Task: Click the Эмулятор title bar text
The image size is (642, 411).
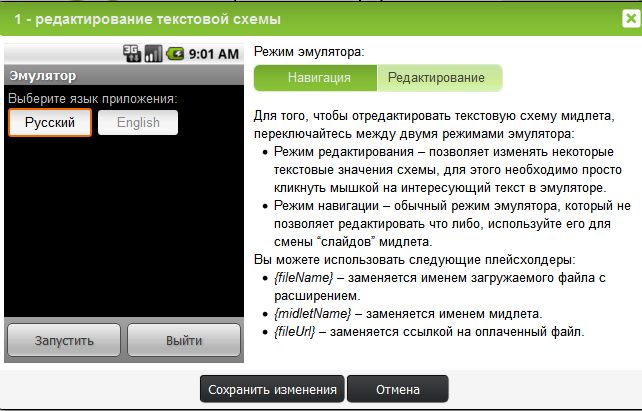Action: point(43,76)
